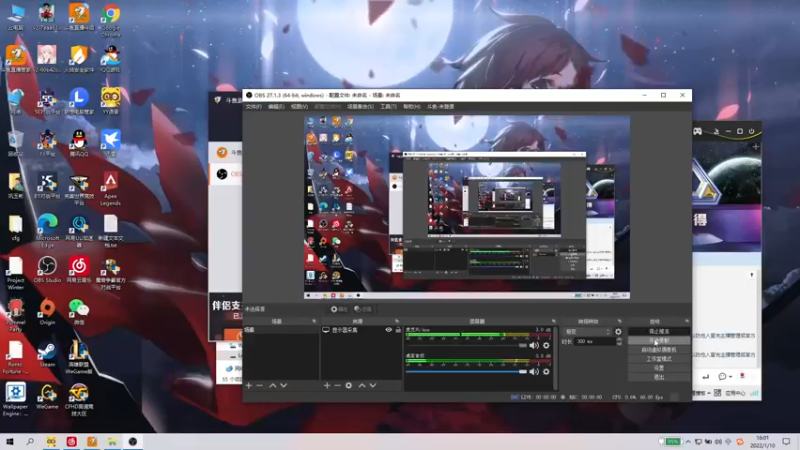Toggle the lock on the 显示器采集 source
The width and height of the screenshot is (800, 450).
click(398, 330)
